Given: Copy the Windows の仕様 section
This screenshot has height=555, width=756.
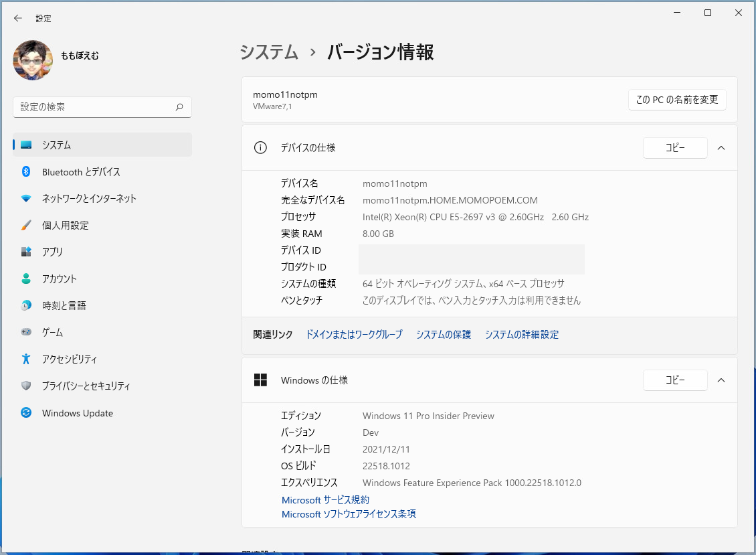Looking at the screenshot, I should tap(675, 380).
